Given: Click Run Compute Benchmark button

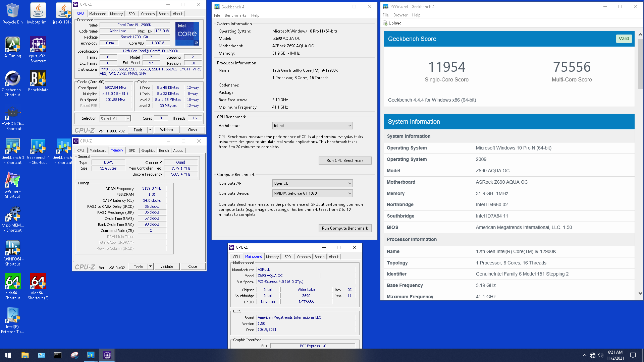Looking at the screenshot, I should [345, 228].
